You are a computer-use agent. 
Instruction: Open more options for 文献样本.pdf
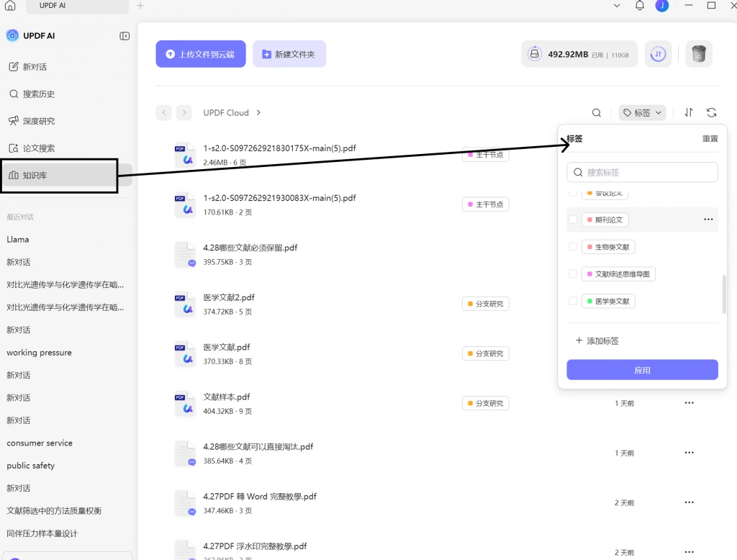tap(689, 403)
